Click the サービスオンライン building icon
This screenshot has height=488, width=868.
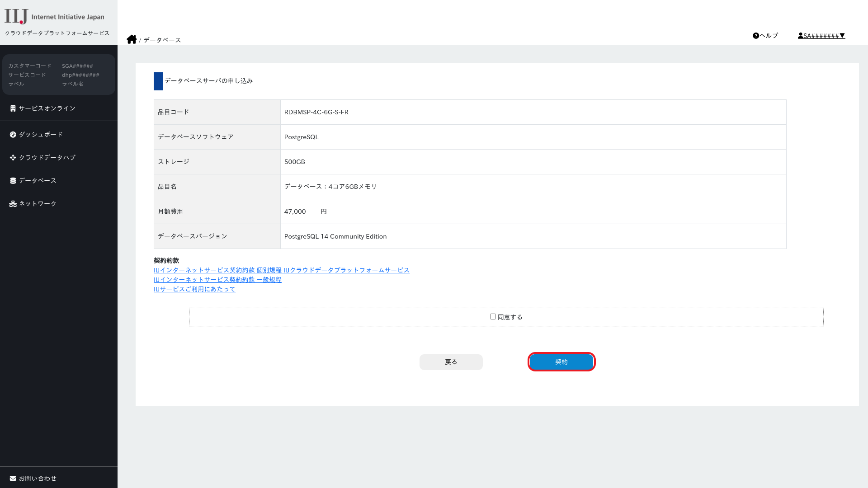click(x=13, y=108)
